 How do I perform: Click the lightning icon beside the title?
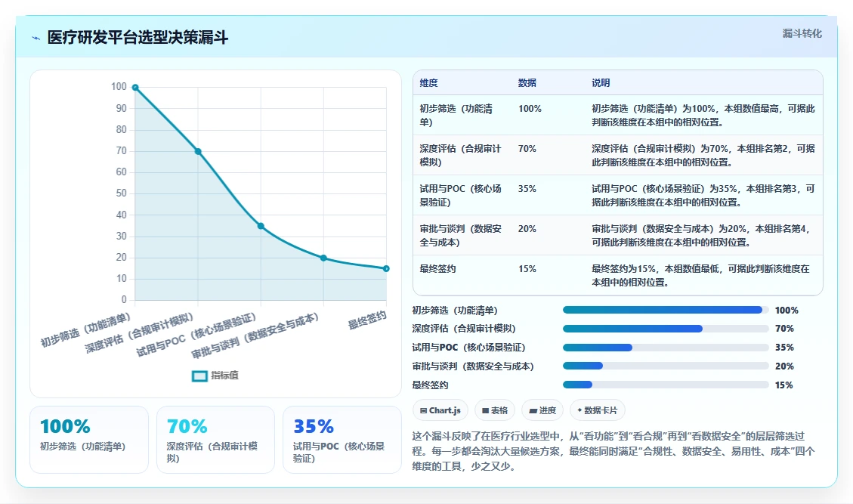point(36,38)
